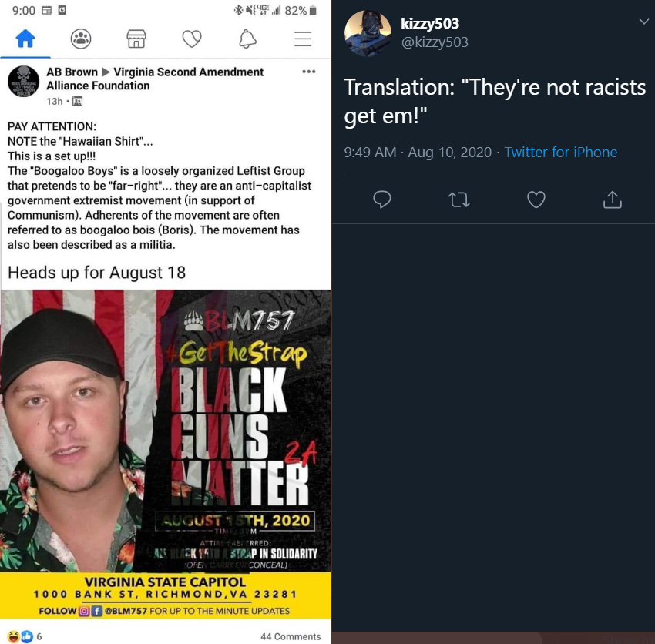
Task: Open AB Brown's profile picture
Action: point(23,82)
